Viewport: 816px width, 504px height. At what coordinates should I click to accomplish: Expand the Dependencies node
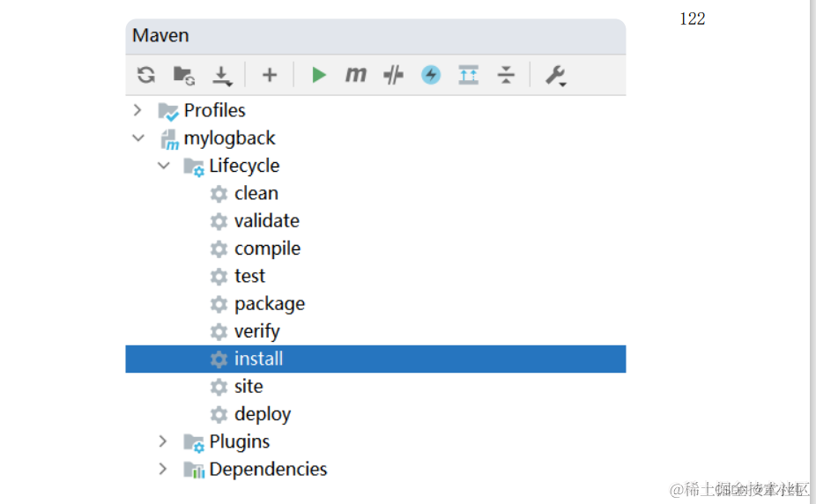tap(163, 469)
